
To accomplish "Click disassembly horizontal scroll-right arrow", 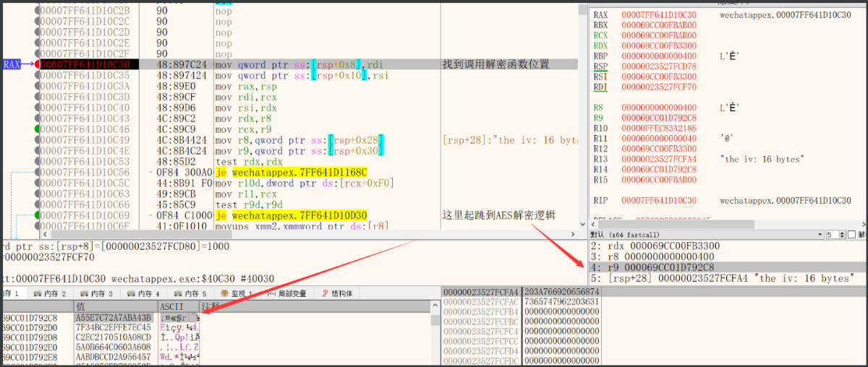I will click(x=574, y=234).
